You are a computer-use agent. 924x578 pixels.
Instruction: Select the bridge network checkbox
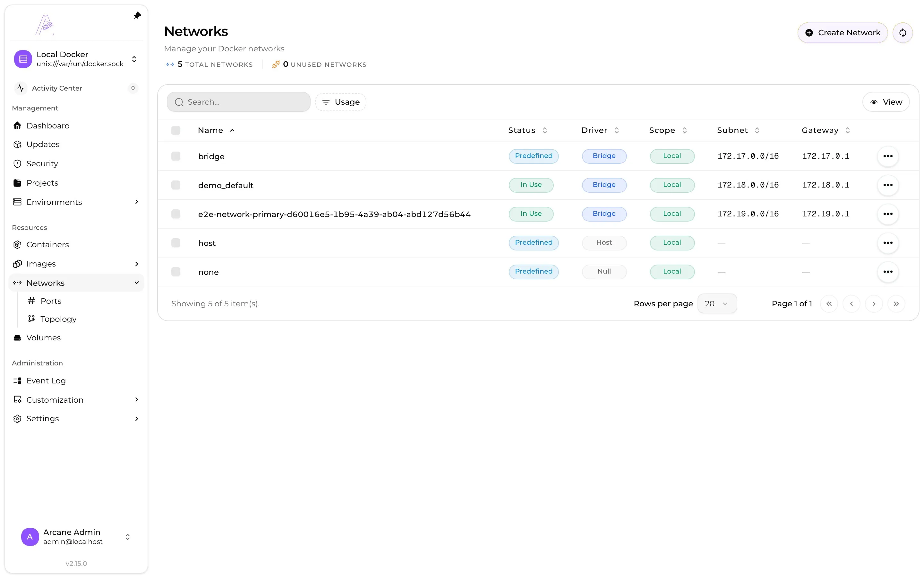pyautogui.click(x=175, y=156)
